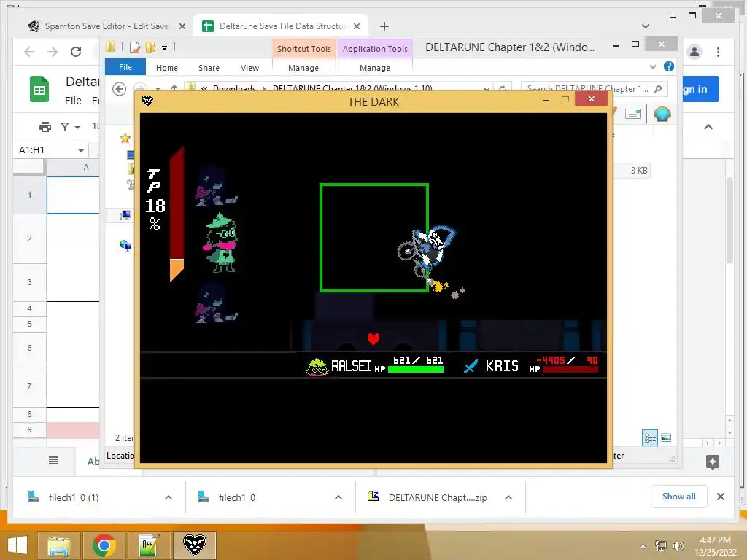Open File tab in Explorer ribbon
Image resolution: width=747 pixels, height=560 pixels.
(125, 67)
